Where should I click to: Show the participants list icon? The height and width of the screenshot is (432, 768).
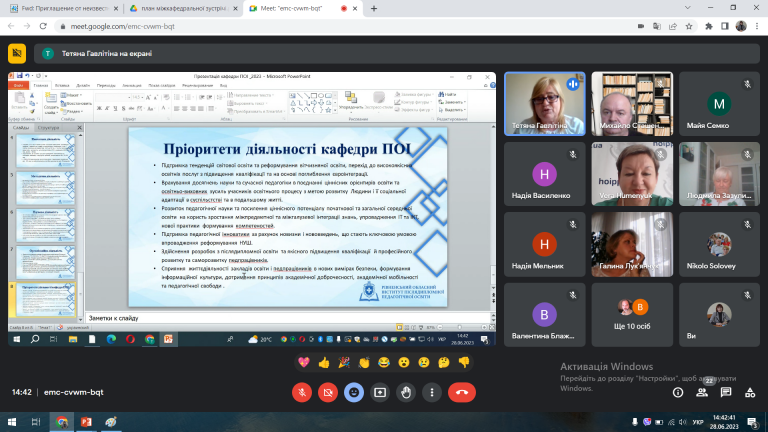[702, 392]
